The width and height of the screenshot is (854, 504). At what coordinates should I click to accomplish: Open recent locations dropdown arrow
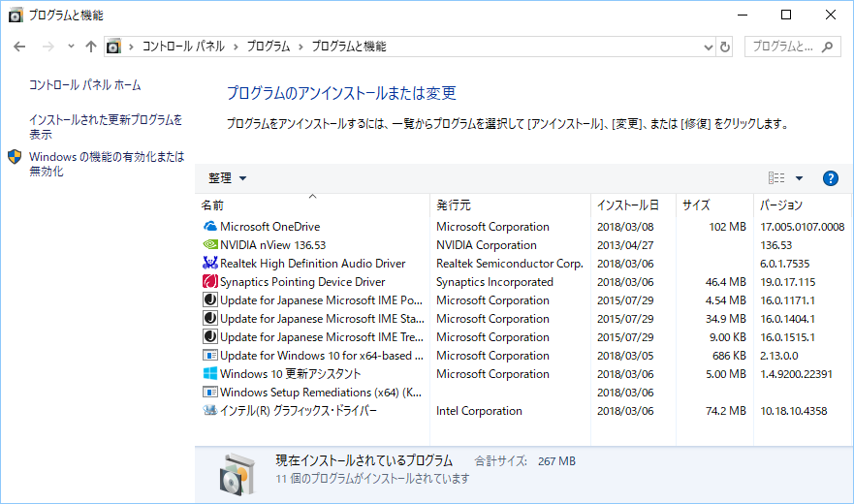pyautogui.click(x=71, y=47)
